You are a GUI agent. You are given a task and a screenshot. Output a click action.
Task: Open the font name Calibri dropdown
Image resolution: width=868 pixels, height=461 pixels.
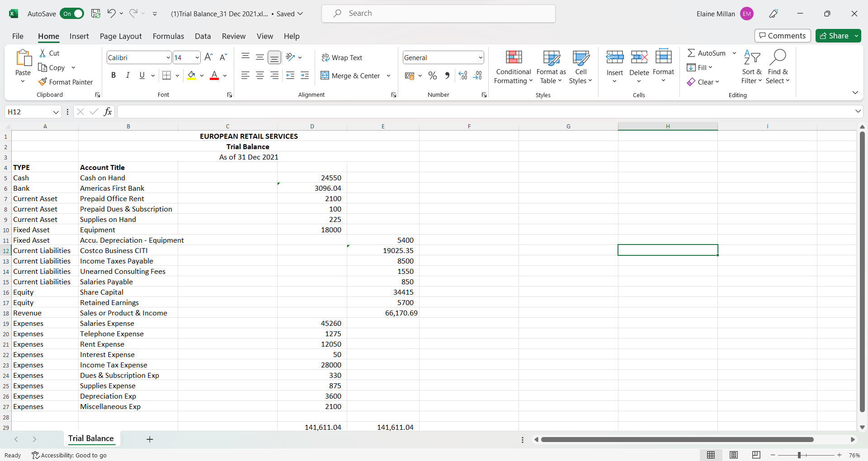(x=168, y=57)
